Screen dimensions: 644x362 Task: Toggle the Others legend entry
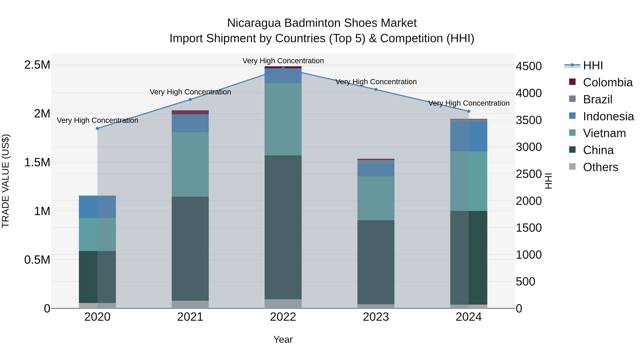click(x=594, y=167)
